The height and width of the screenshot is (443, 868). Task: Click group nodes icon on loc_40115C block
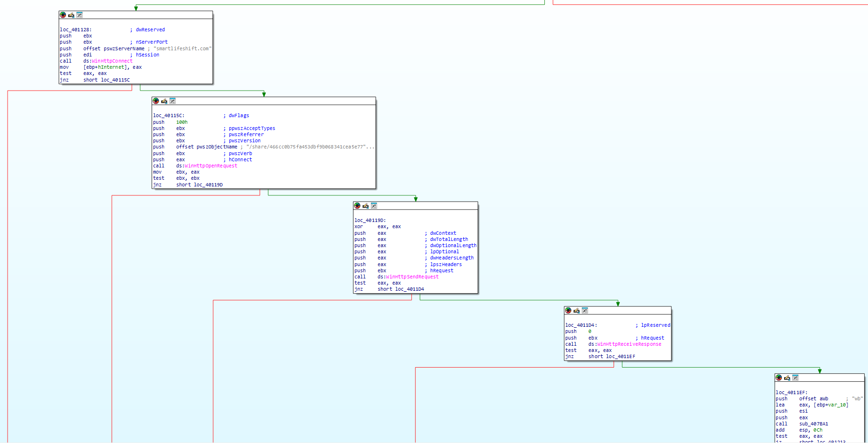172,101
